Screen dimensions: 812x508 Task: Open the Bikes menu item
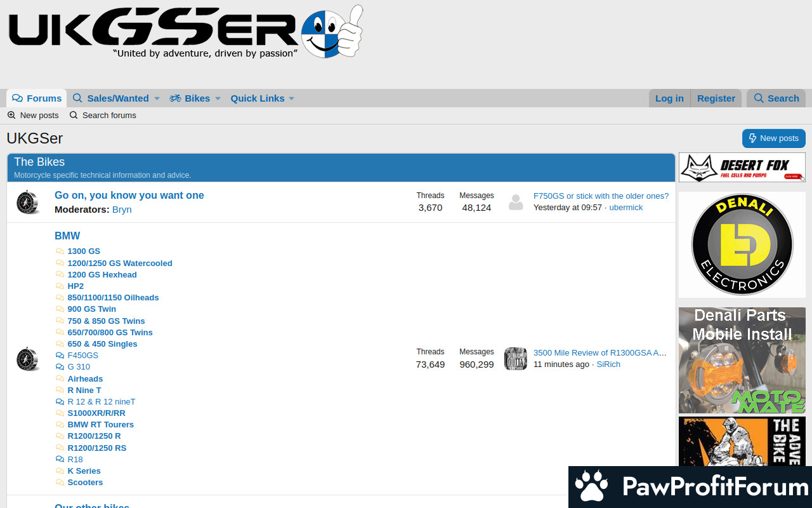[190, 98]
